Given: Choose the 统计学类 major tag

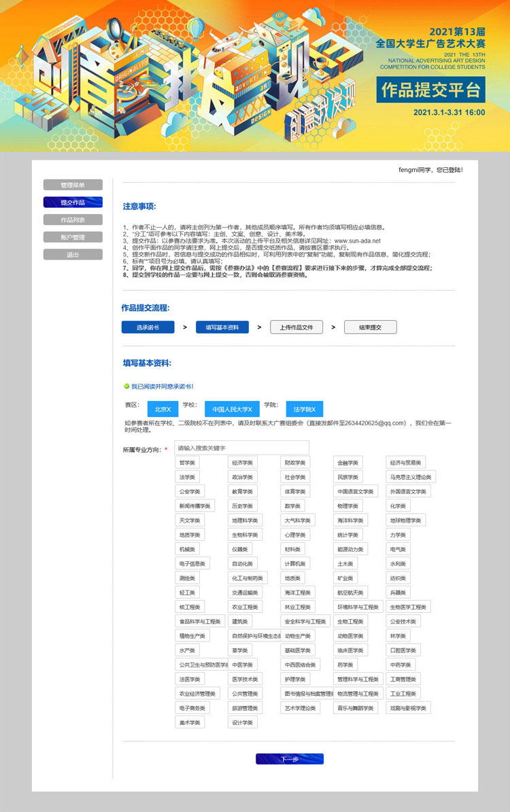Looking at the screenshot, I should tap(348, 535).
